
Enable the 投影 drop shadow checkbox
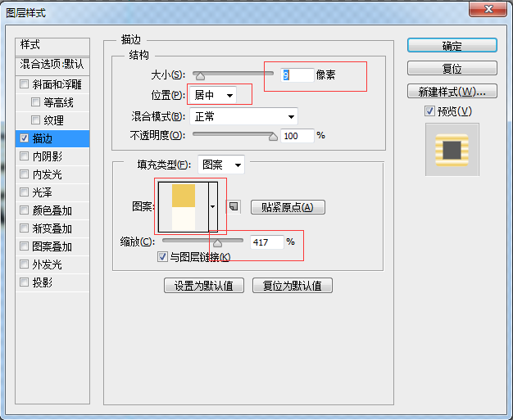pos(25,282)
